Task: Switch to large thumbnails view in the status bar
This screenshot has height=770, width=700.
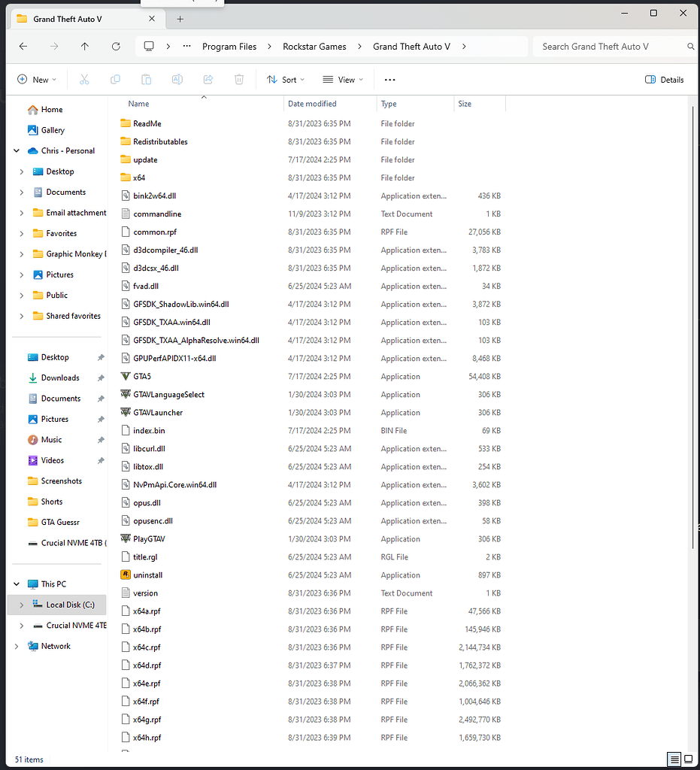Action: [x=688, y=759]
